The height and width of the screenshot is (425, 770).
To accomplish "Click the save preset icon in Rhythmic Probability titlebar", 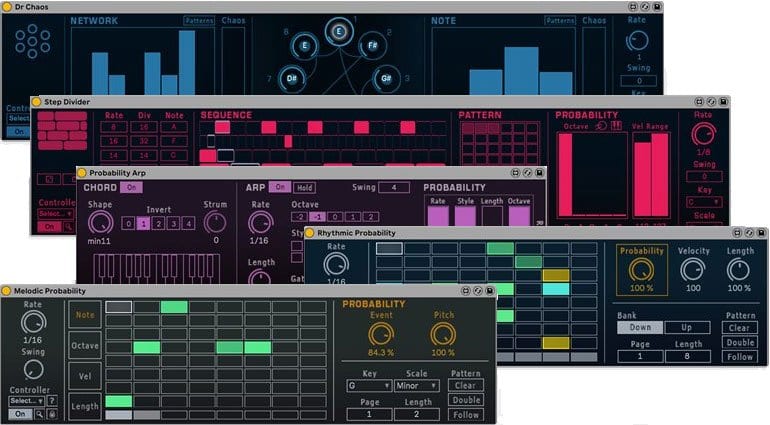I will 761,233.
